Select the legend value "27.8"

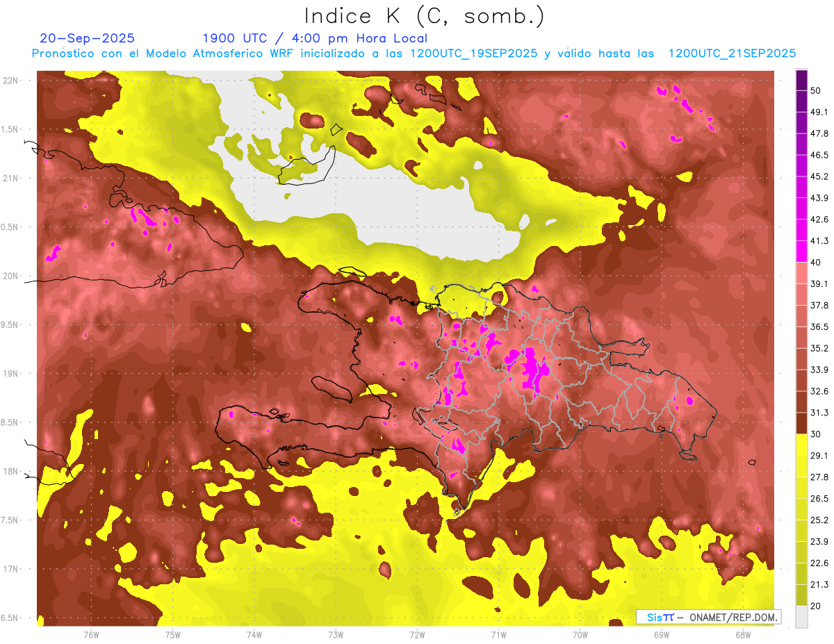tap(819, 477)
